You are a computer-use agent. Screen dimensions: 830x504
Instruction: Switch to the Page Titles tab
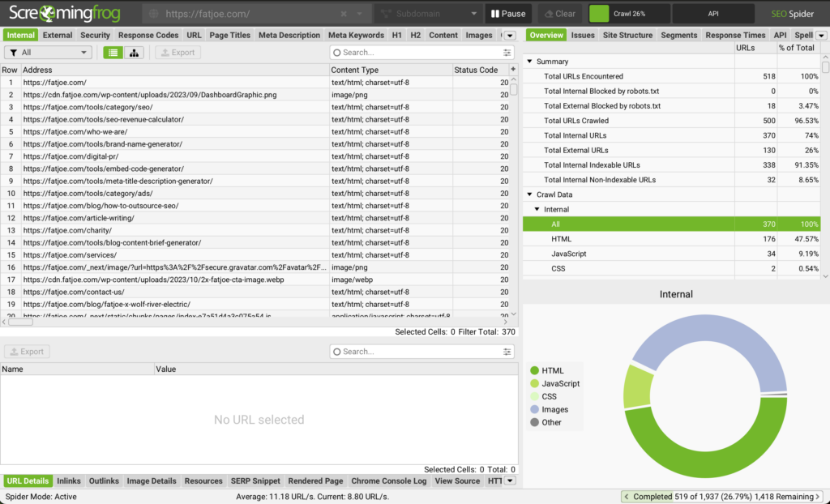pyautogui.click(x=229, y=35)
